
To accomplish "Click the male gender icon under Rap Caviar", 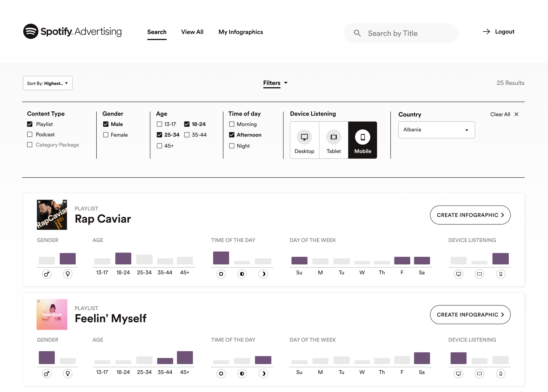I will [x=47, y=274].
